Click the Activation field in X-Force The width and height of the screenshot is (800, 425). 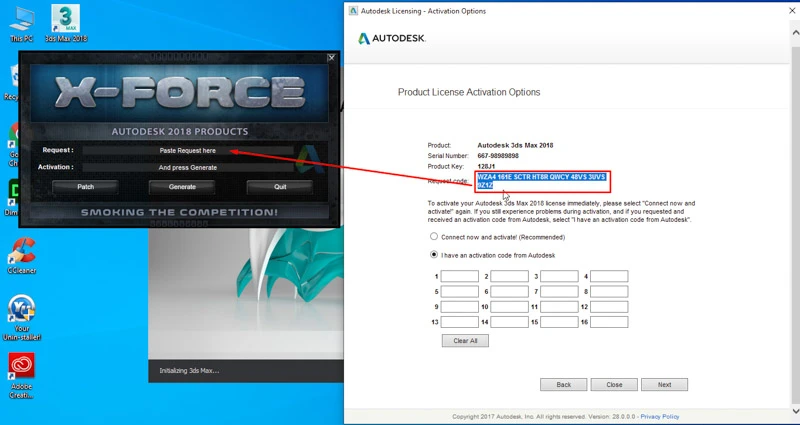click(188, 167)
